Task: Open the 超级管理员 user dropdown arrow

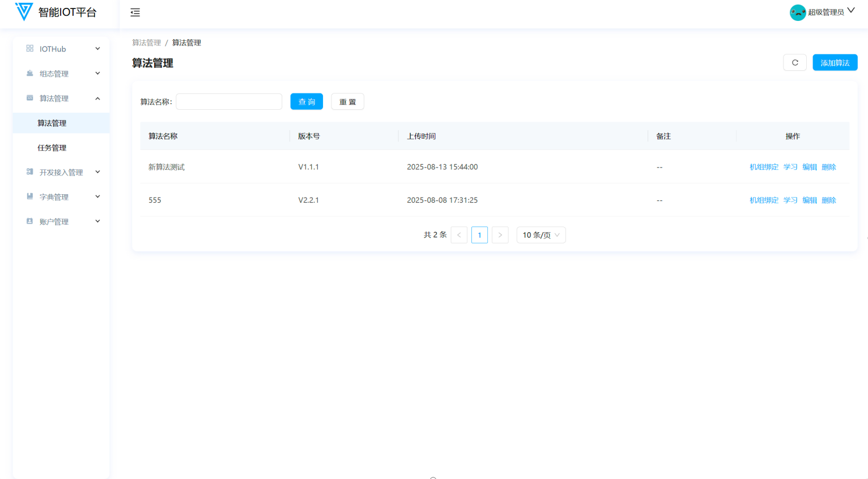Action: [x=851, y=11]
